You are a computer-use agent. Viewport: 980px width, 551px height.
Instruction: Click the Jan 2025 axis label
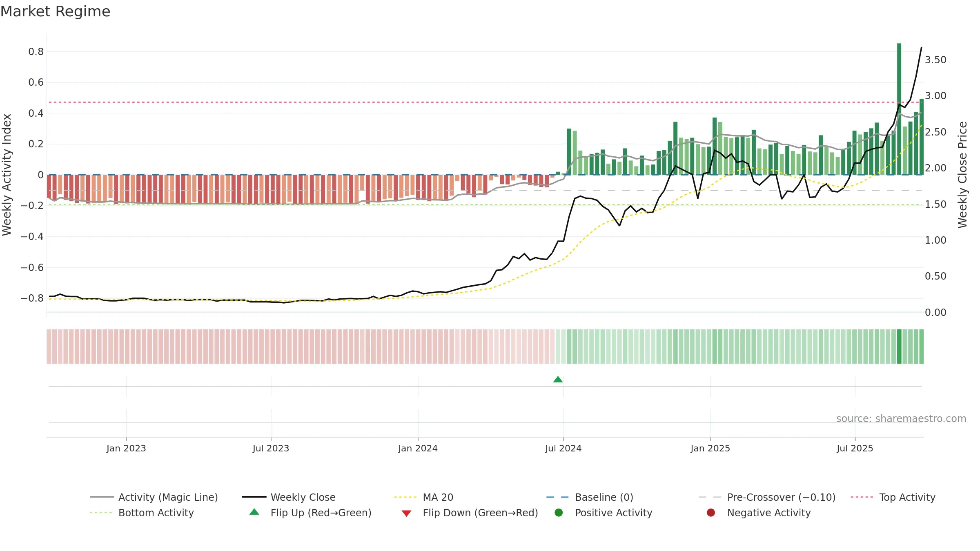pos(710,449)
